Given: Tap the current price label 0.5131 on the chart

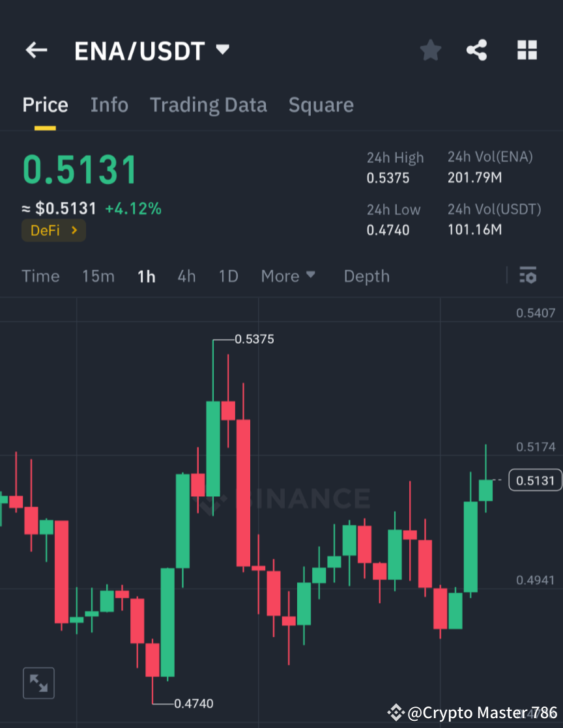Looking at the screenshot, I should (535, 480).
